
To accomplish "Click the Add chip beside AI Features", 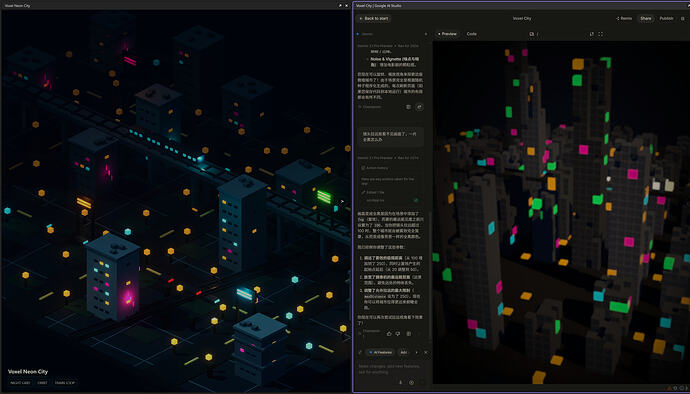I will (x=404, y=353).
